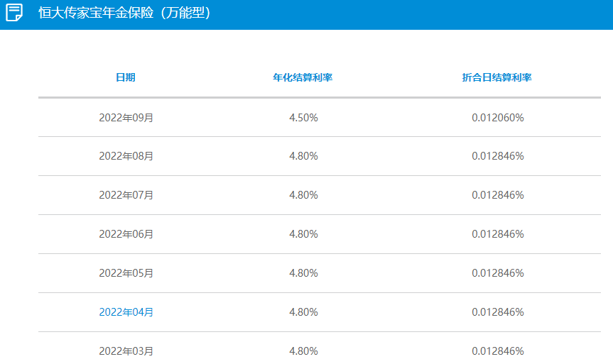
Task: Click the 日期 column header
Action: pyautogui.click(x=126, y=77)
